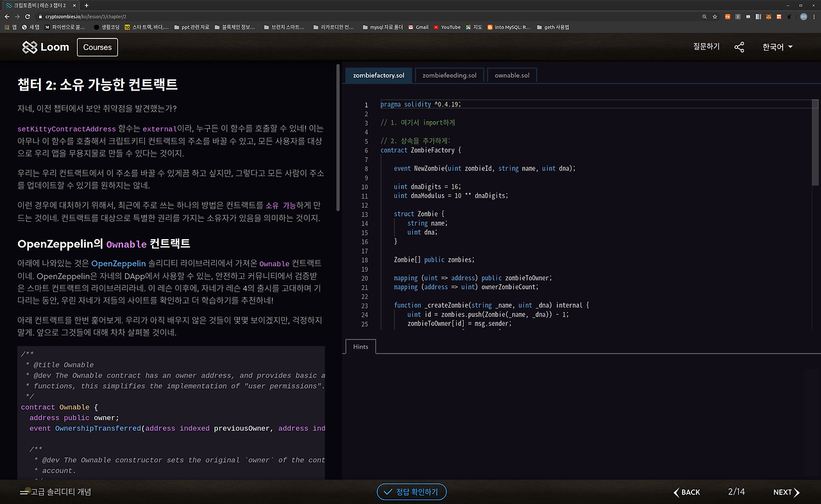Image resolution: width=821 pixels, height=504 pixels.
Task: Click the '2/14' chapter progress indicator
Action: 736,492
